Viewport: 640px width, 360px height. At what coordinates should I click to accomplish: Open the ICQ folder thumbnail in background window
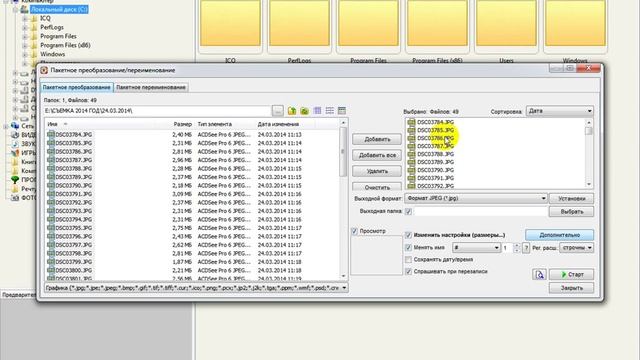230,24
